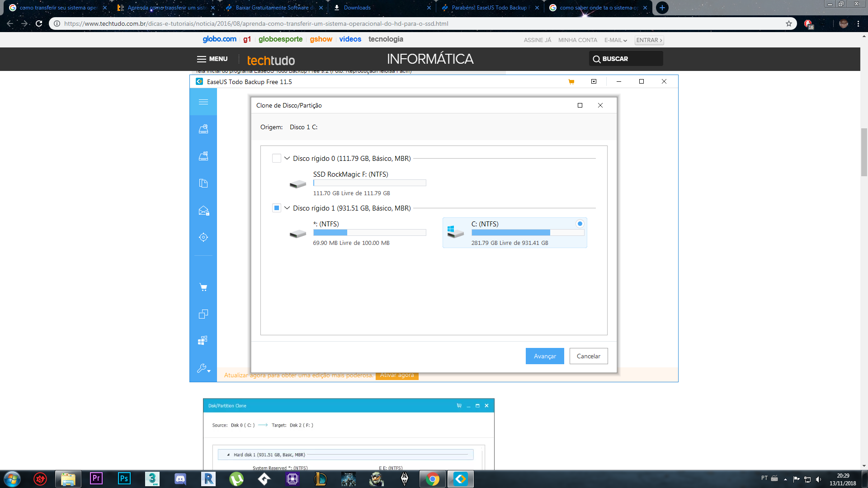
Task: Open a new browser tab
Action: [662, 8]
